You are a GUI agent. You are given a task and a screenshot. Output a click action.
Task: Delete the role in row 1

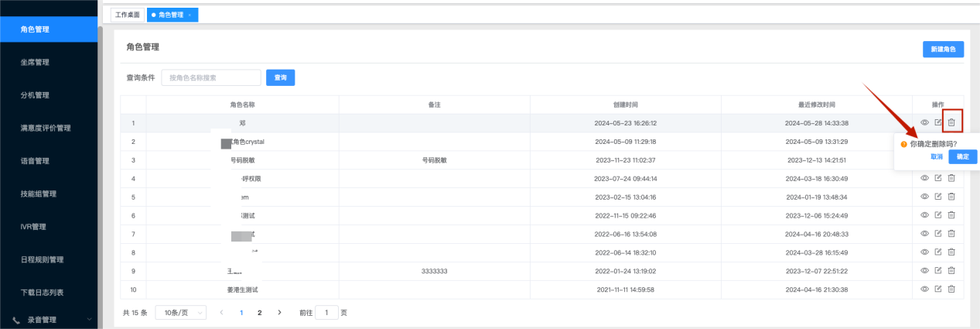(x=952, y=123)
